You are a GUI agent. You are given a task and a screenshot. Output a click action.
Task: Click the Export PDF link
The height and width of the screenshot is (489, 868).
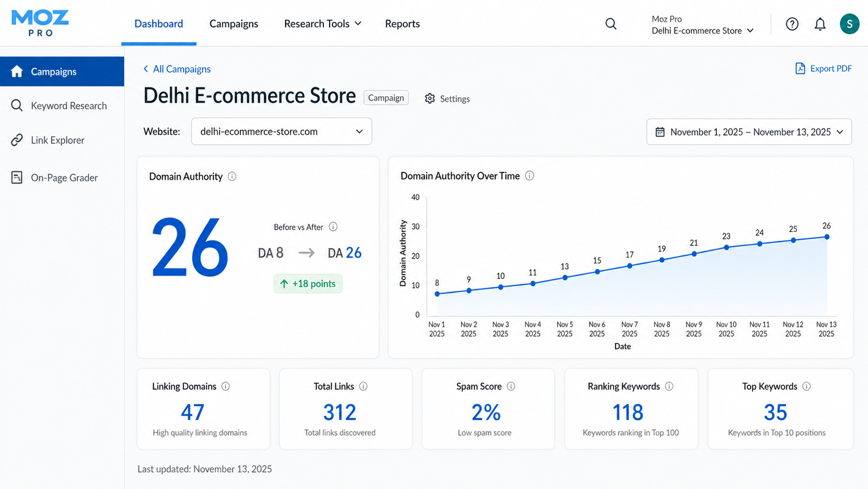click(824, 69)
